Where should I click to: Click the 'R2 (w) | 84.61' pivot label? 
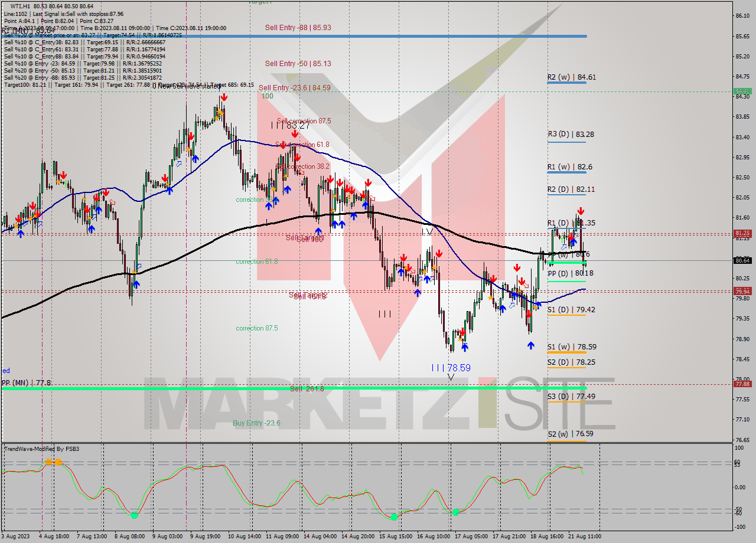coord(571,77)
